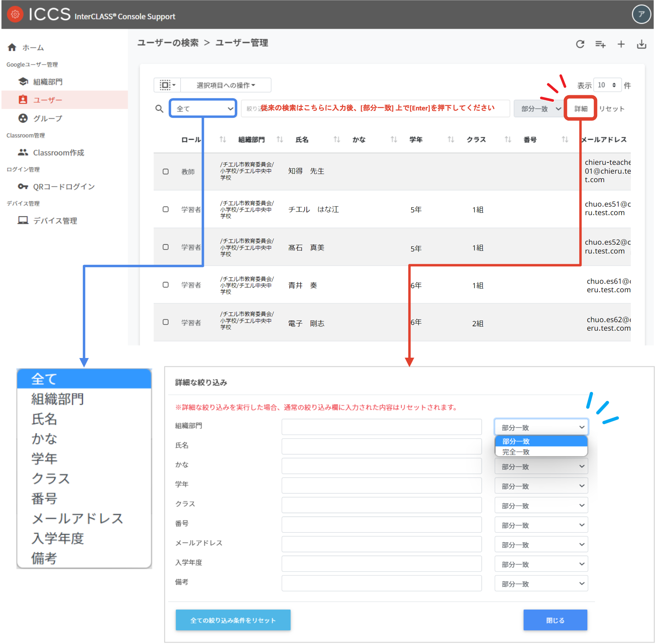Select Classroom作成 from the sidebar
This screenshot has height=644, width=655.
pyautogui.click(x=58, y=153)
